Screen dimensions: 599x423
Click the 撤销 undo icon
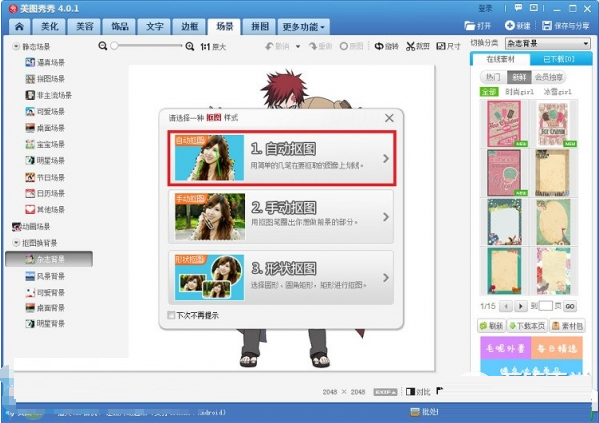[269, 46]
